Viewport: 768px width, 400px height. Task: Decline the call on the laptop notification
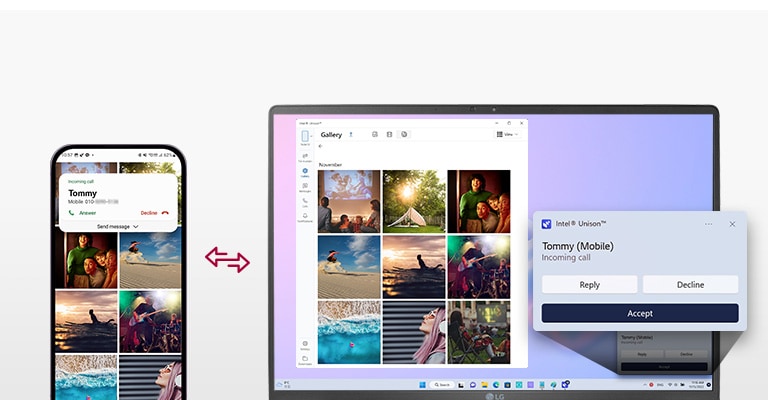[x=690, y=285]
